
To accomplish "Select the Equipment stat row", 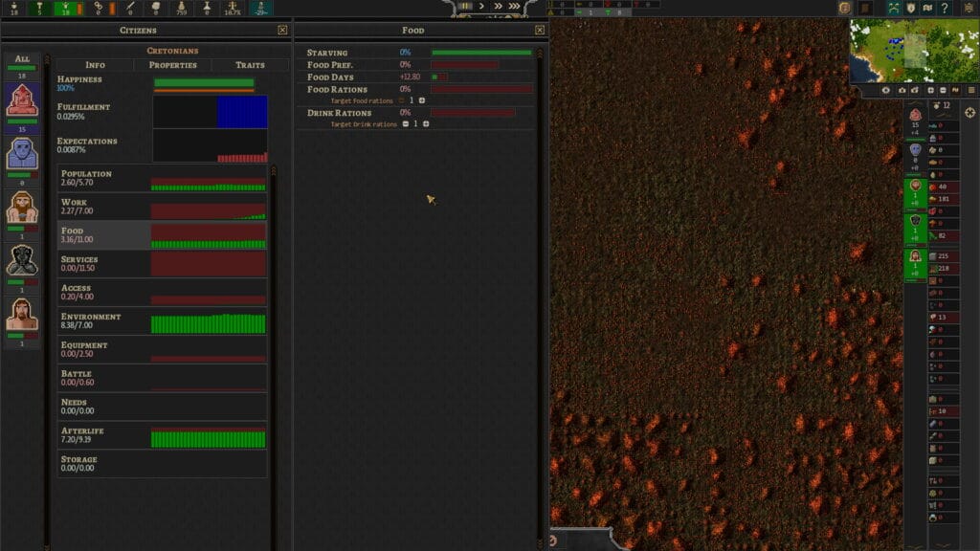I will [x=163, y=349].
